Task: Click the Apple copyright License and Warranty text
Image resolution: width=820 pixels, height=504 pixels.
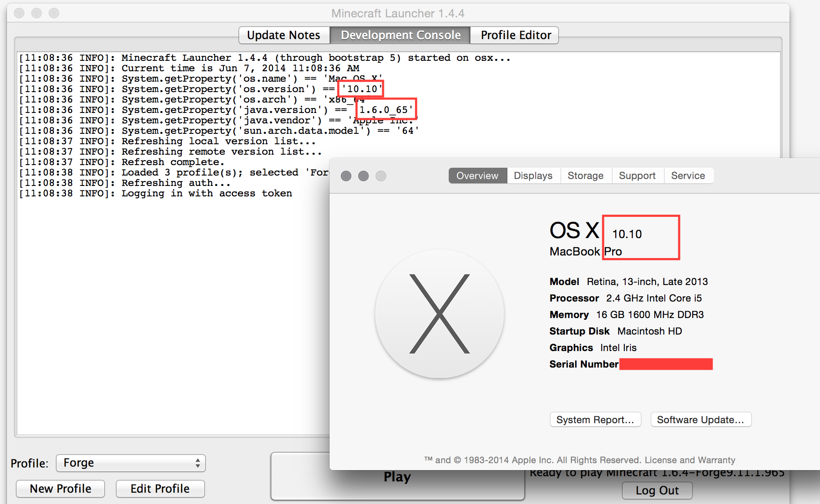Action: tap(580, 460)
